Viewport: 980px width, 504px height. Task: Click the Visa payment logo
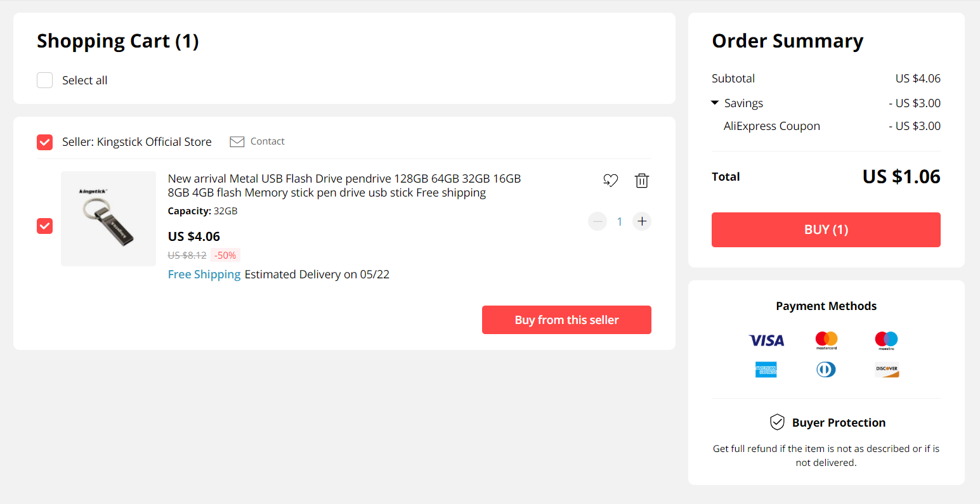(766, 340)
